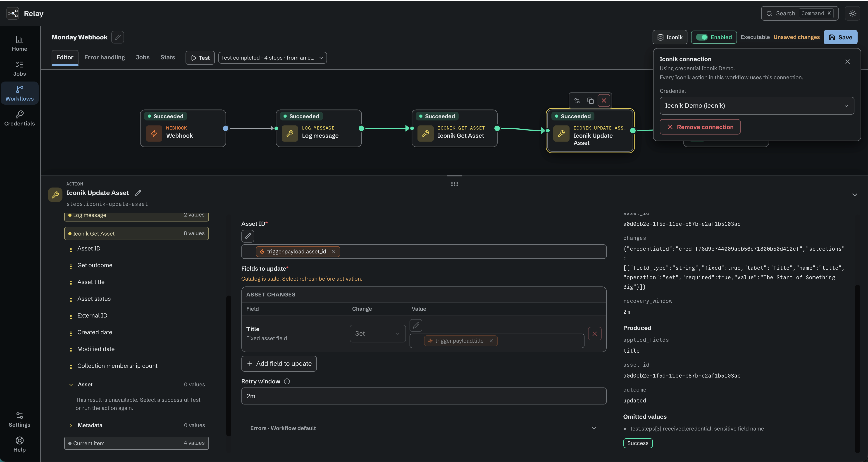The height and width of the screenshot is (462, 868).
Task: Open the Search Command K box
Action: click(x=800, y=14)
